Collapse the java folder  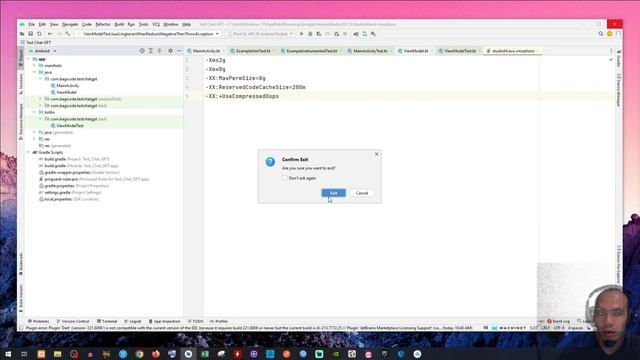34,72
